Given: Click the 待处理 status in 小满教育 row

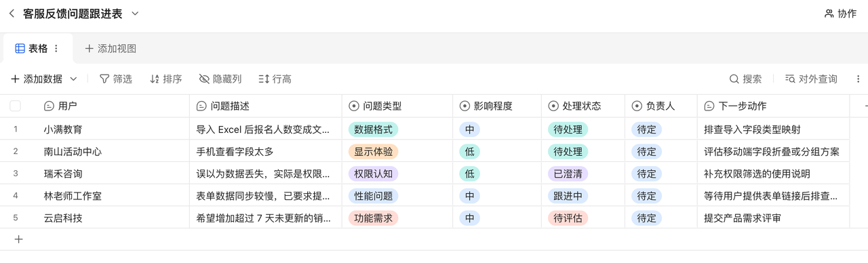Looking at the screenshot, I should (x=568, y=129).
